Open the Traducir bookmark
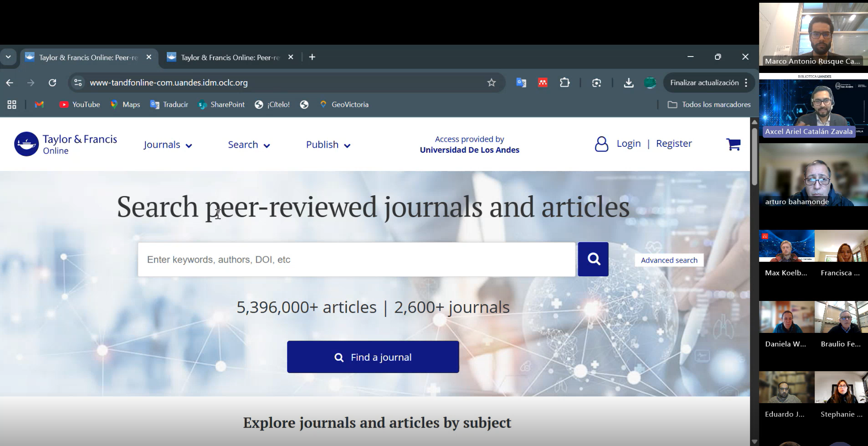 pyautogui.click(x=169, y=104)
